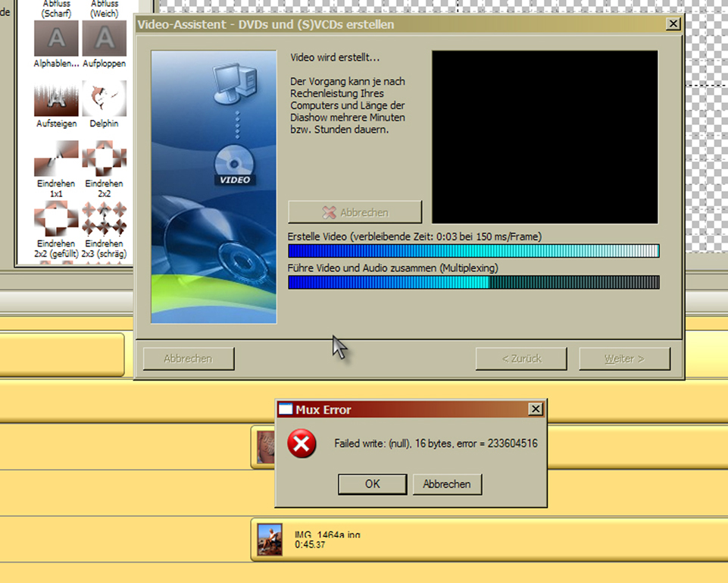Select the IMG_1464a.jpg thumbnail in timeline
728x583 pixels.
coord(269,540)
